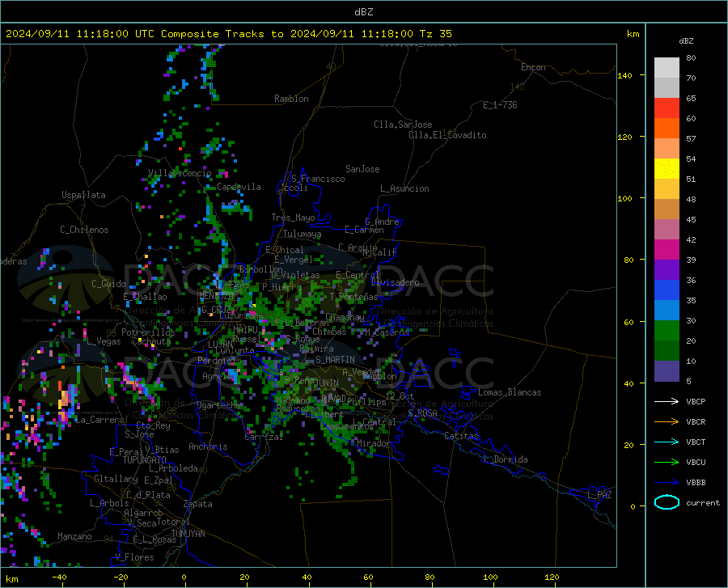Click the Divisadero map label
Screen dimensions: 728x588
tap(395, 282)
